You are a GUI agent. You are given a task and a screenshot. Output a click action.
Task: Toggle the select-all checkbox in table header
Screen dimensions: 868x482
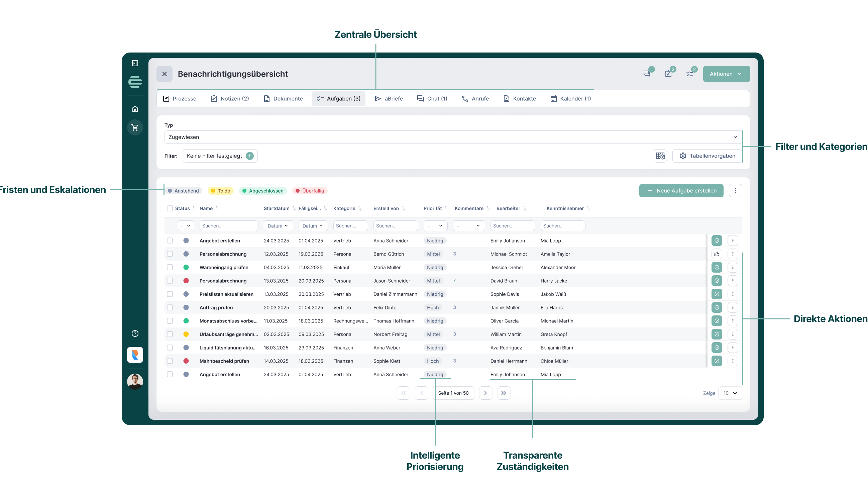tap(170, 208)
